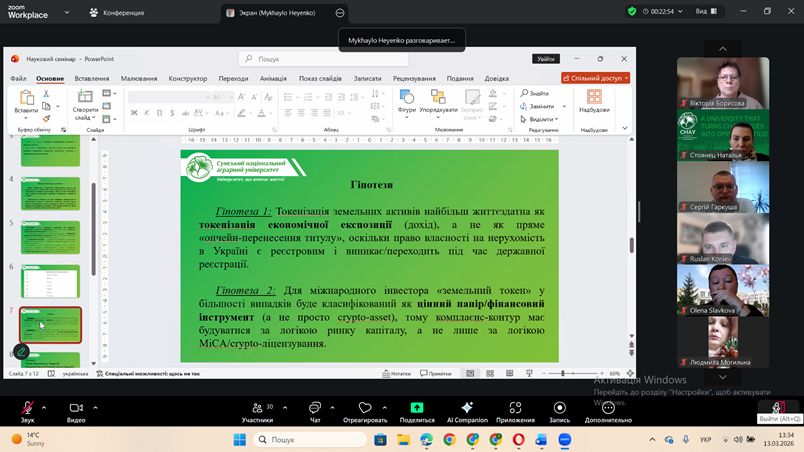This screenshot has width=804, height=452.
Task: Open the Приложения apps icon
Action: point(515,408)
